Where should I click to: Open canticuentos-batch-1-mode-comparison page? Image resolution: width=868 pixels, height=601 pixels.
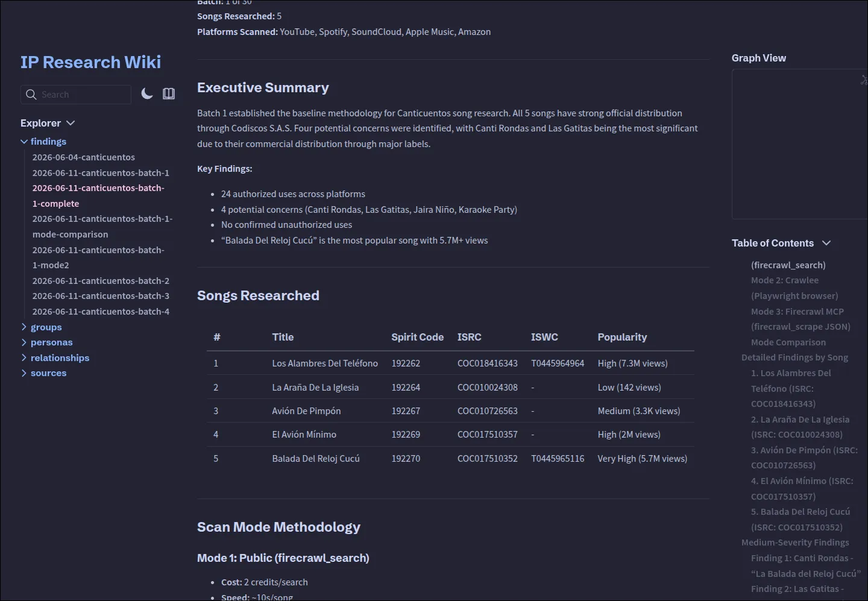102,227
